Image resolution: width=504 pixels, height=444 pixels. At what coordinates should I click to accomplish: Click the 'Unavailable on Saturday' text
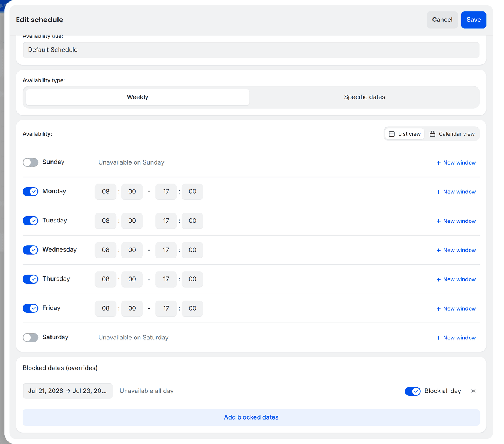[x=133, y=338]
